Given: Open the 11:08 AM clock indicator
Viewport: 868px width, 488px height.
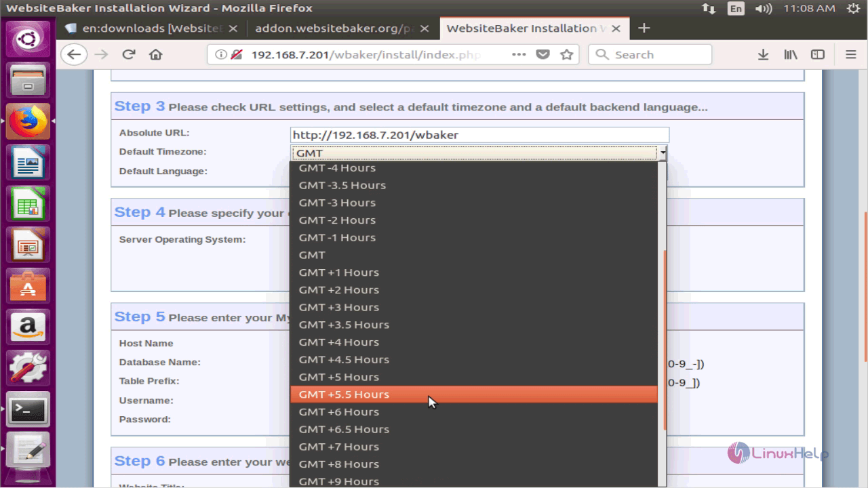Looking at the screenshot, I should [809, 8].
